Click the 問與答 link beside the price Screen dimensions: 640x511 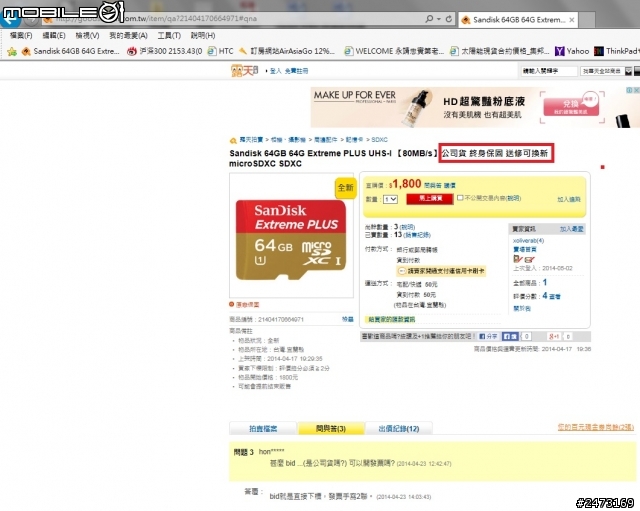pyautogui.click(x=432, y=185)
